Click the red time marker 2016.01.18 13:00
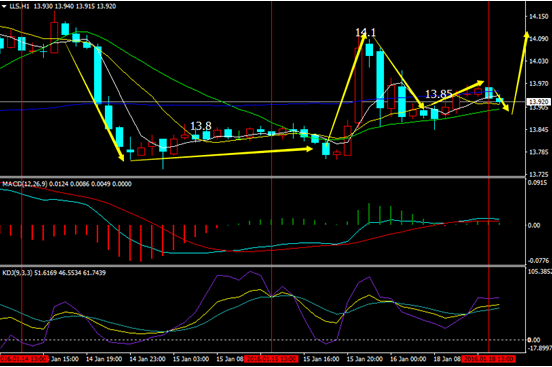552x367 pixels. [489, 359]
